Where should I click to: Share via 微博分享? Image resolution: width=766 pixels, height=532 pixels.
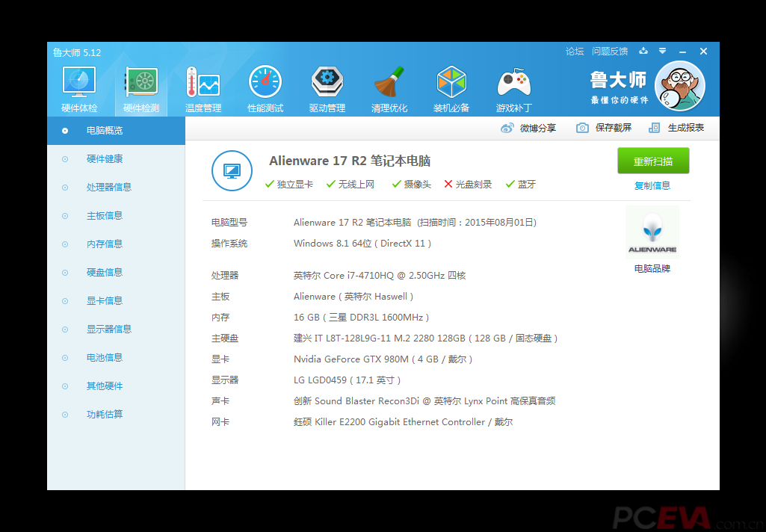[528, 128]
